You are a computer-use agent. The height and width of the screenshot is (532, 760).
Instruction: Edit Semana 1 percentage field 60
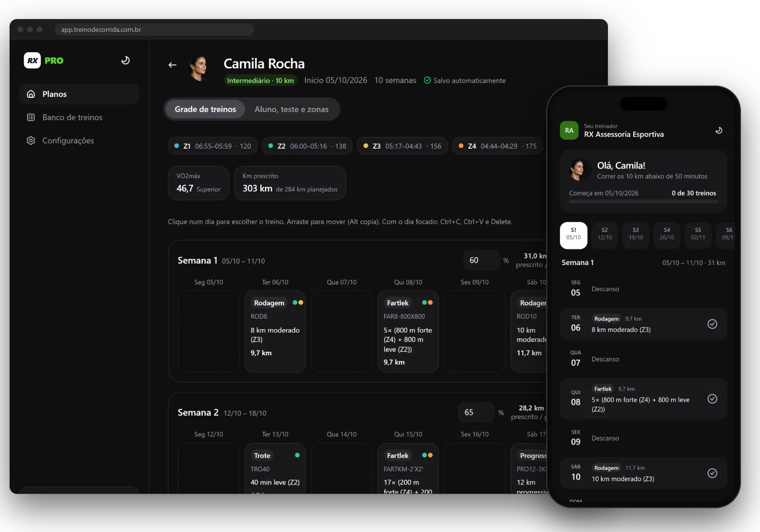[481, 260]
